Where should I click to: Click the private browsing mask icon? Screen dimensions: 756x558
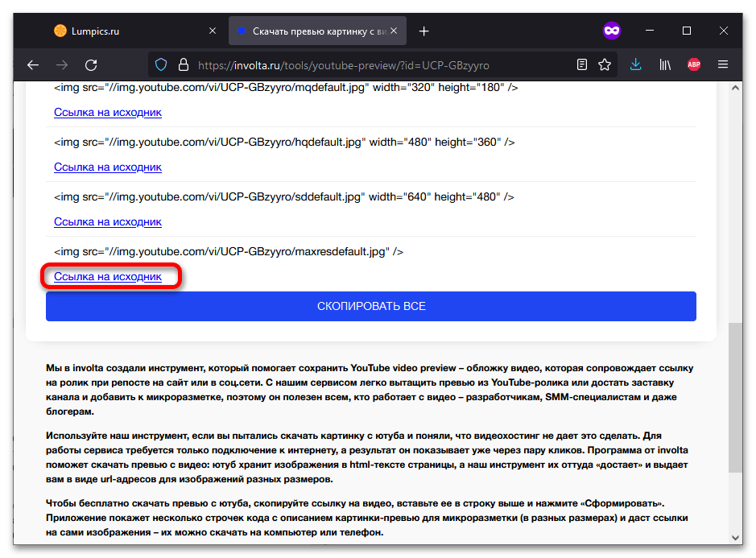[x=611, y=31]
